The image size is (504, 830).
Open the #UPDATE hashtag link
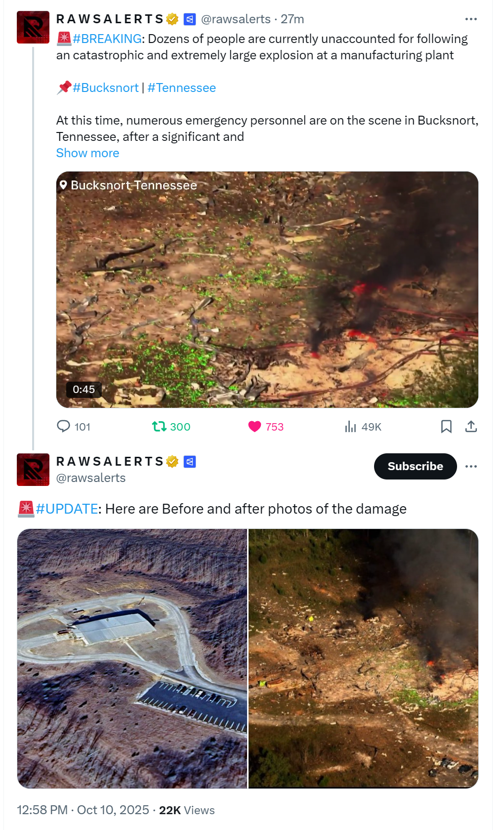67,509
